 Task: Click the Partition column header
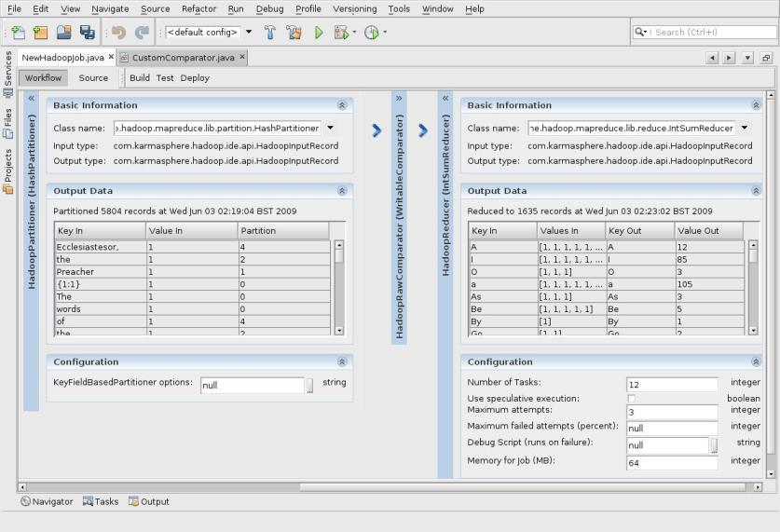point(283,231)
